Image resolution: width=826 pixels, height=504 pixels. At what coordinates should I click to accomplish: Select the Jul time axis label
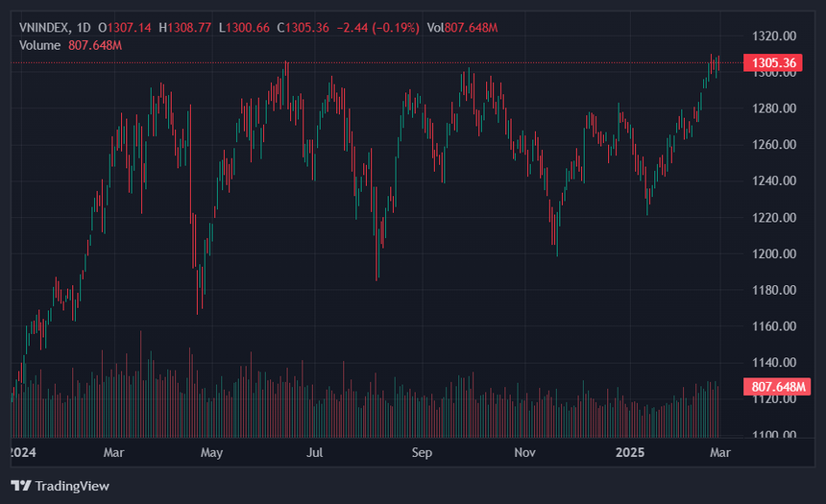(314, 452)
